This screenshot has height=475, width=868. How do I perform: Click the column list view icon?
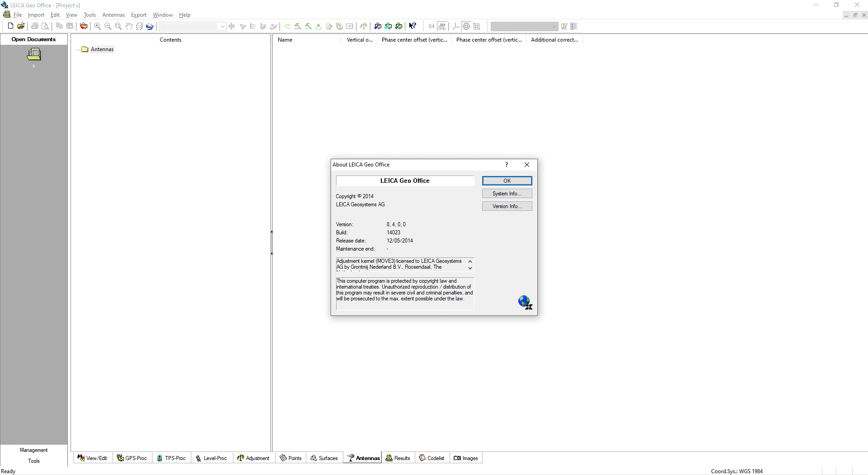tap(574, 26)
